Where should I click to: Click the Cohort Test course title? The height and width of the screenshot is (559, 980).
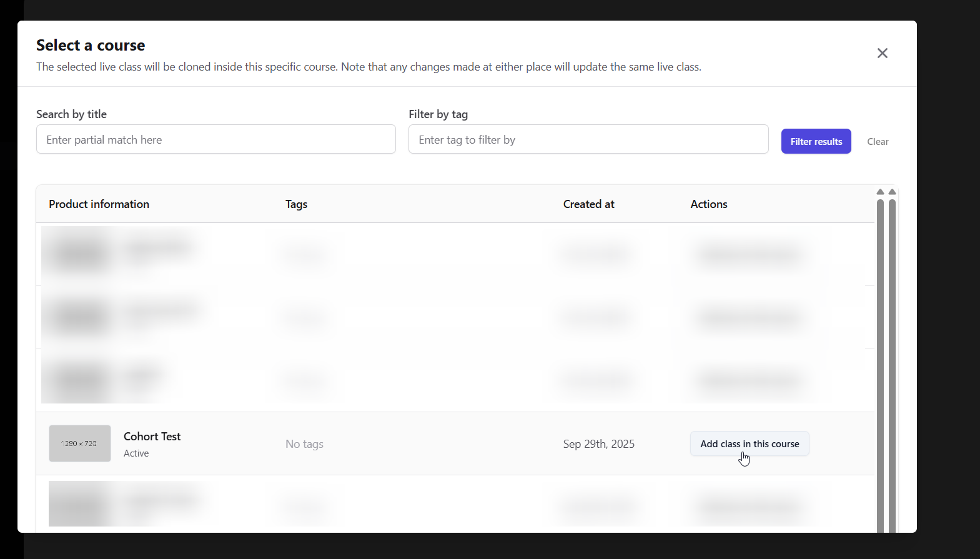point(152,437)
